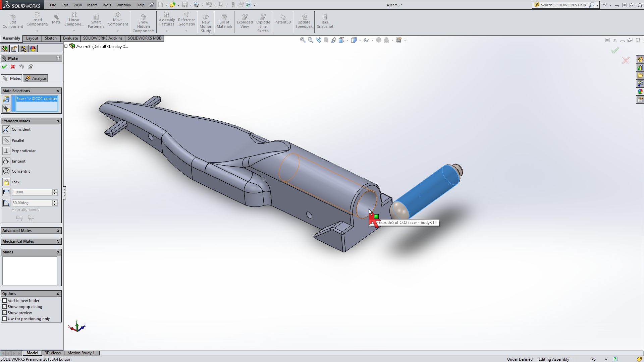Open the Tools menu
This screenshot has width=644, height=362.
tap(106, 5)
